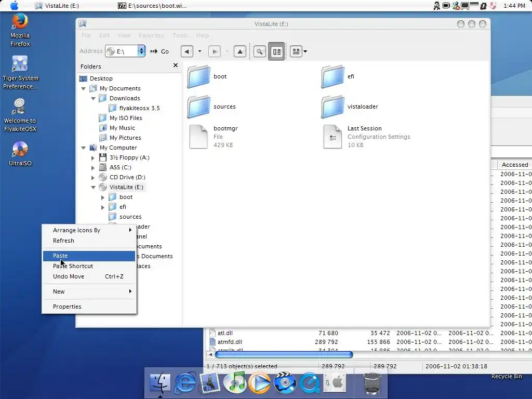Viewport: 532px width, 399px height.
Task: Select atl.dll in the 7-Zip list
Action: pyautogui.click(x=221, y=333)
